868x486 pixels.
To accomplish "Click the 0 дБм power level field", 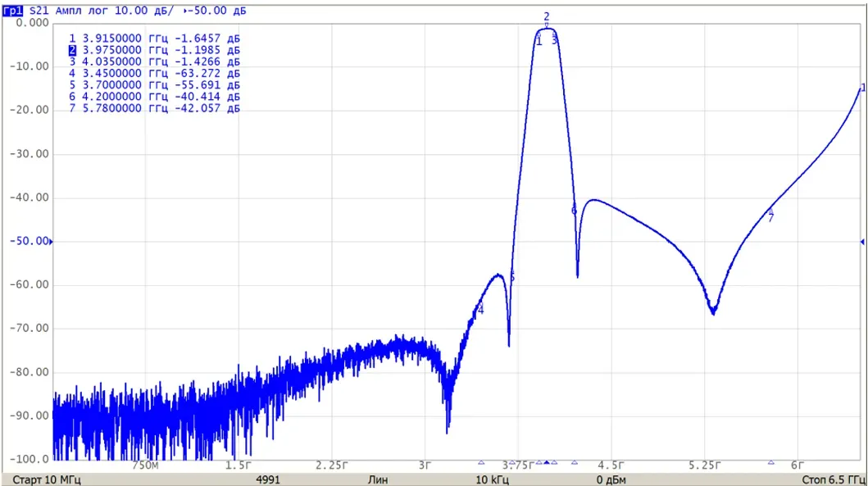I will click(x=611, y=480).
